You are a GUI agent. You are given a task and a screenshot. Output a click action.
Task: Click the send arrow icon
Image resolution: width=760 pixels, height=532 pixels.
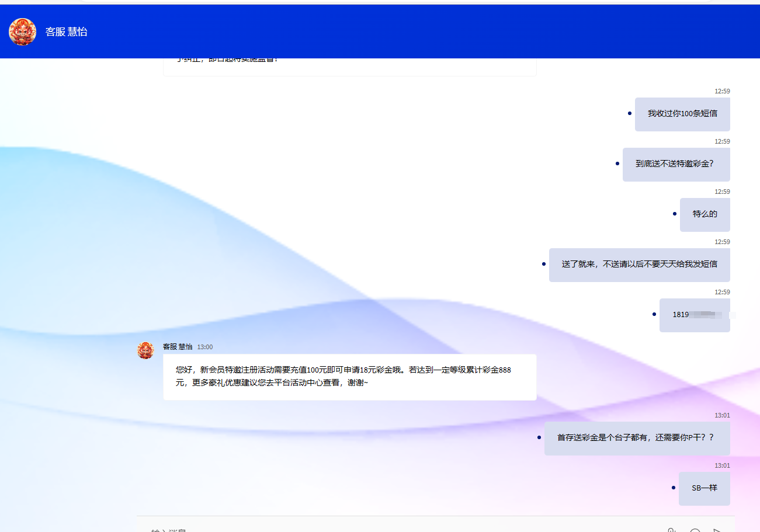717,530
